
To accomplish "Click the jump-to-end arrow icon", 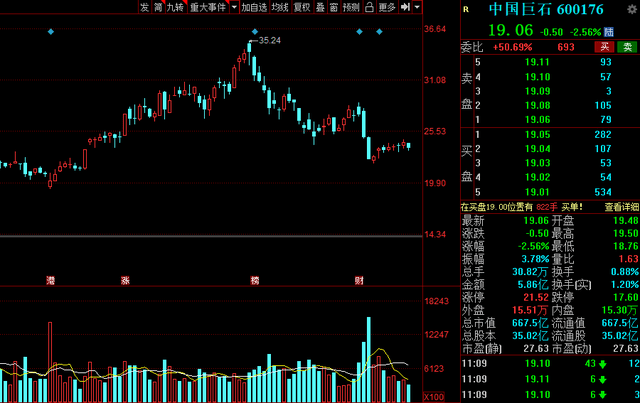I will point(405,7).
